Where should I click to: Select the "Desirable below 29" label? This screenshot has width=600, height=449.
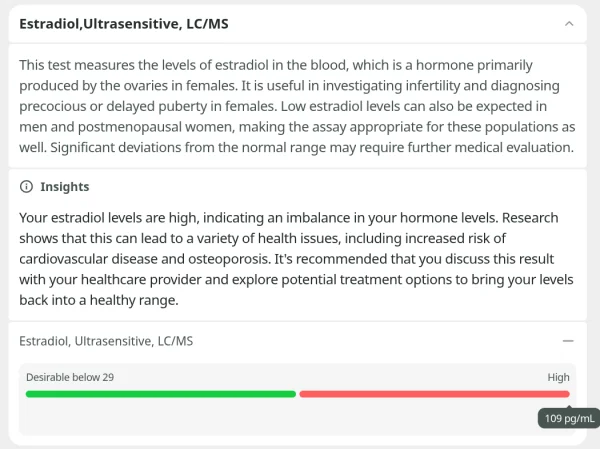pos(70,377)
